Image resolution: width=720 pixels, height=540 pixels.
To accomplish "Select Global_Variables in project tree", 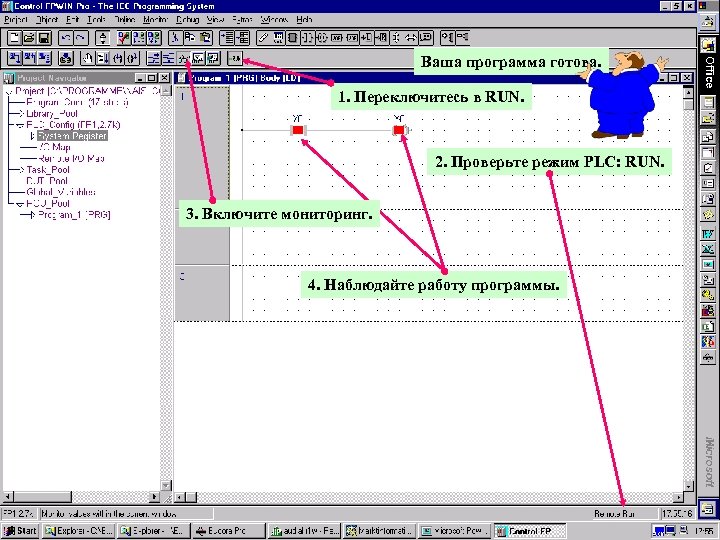I will [61, 192].
